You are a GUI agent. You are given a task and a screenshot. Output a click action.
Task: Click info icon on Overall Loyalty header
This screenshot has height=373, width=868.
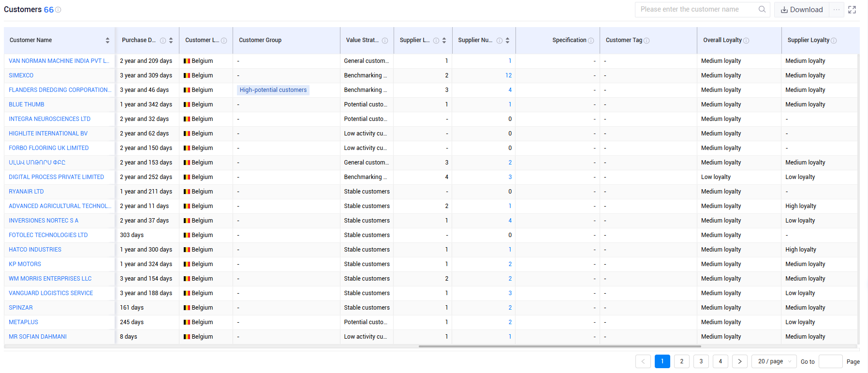point(746,41)
